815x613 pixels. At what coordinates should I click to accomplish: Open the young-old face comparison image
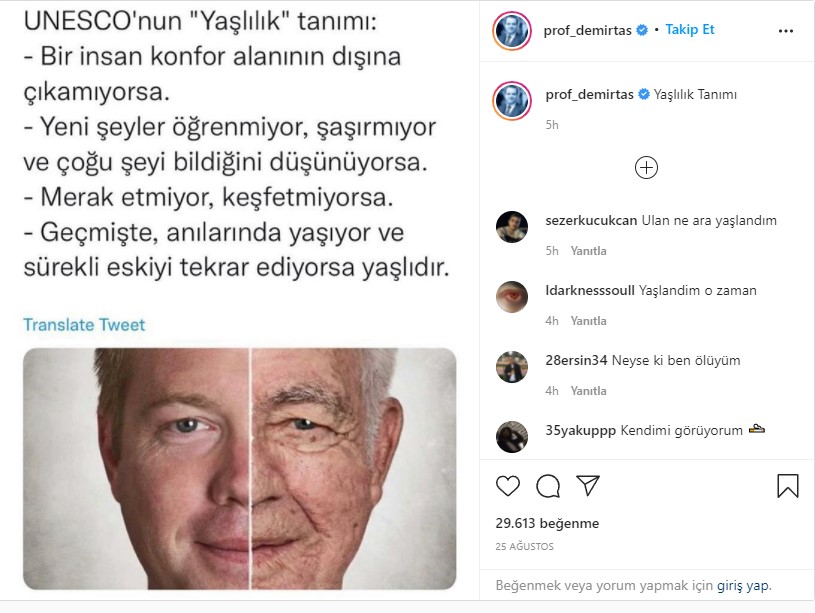240,468
